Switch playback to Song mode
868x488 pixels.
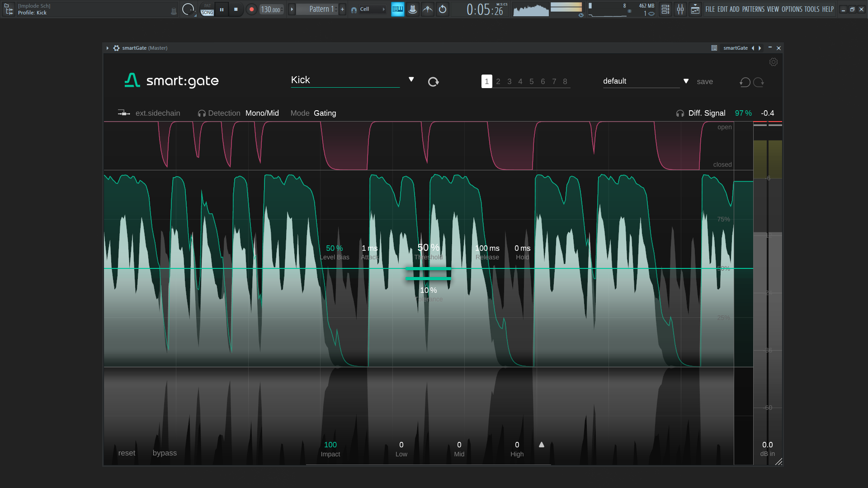[208, 12]
